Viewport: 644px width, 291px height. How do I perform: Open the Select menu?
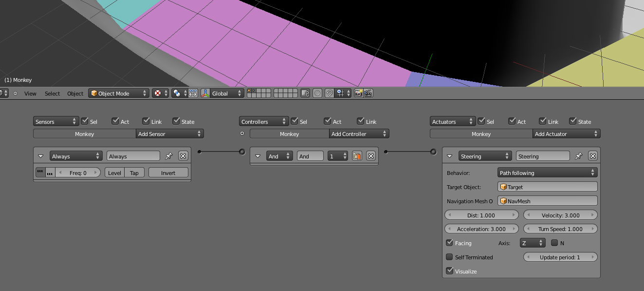point(52,94)
